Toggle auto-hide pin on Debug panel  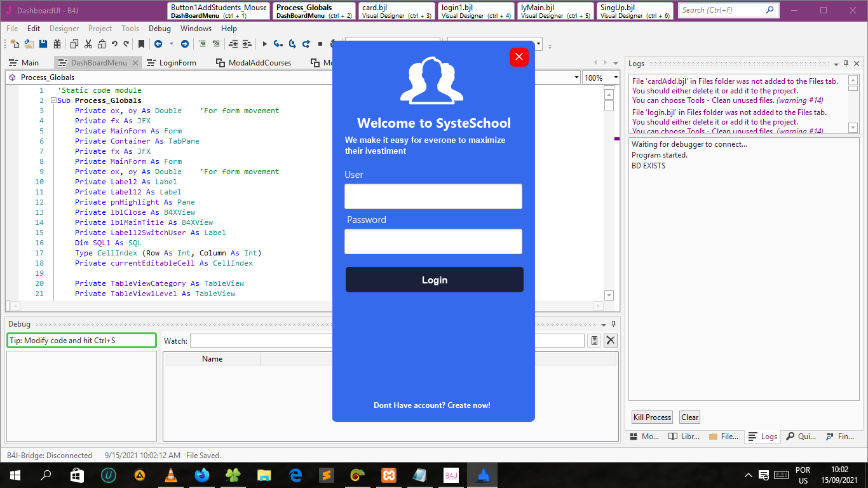click(x=613, y=324)
